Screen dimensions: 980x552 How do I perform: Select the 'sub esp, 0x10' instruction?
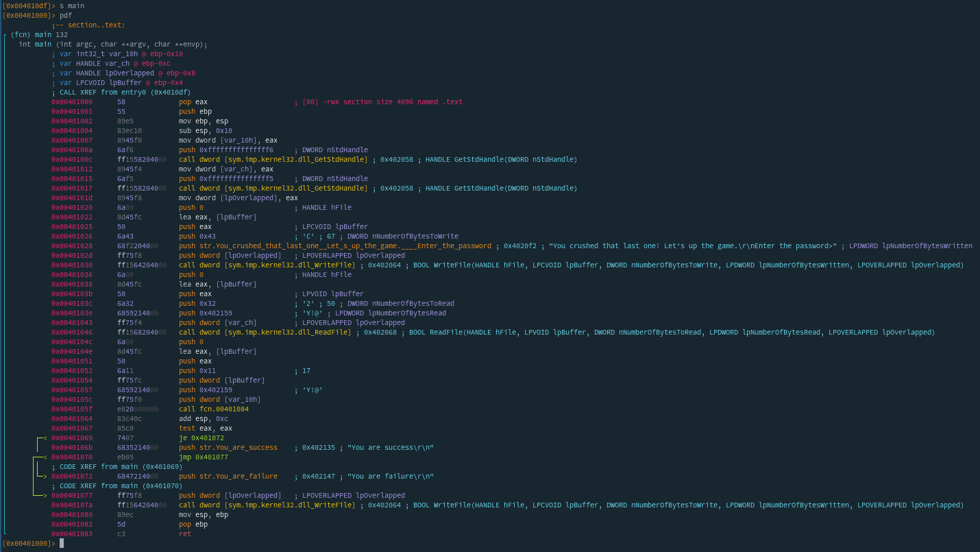206,130
